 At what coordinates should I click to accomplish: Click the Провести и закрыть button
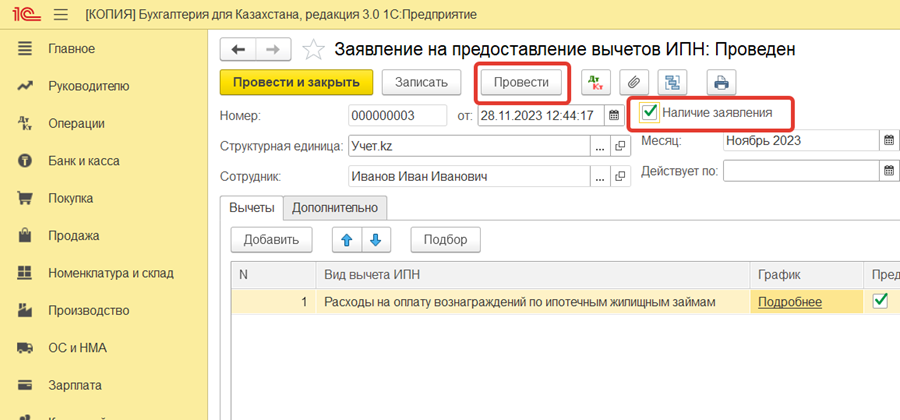click(x=295, y=82)
